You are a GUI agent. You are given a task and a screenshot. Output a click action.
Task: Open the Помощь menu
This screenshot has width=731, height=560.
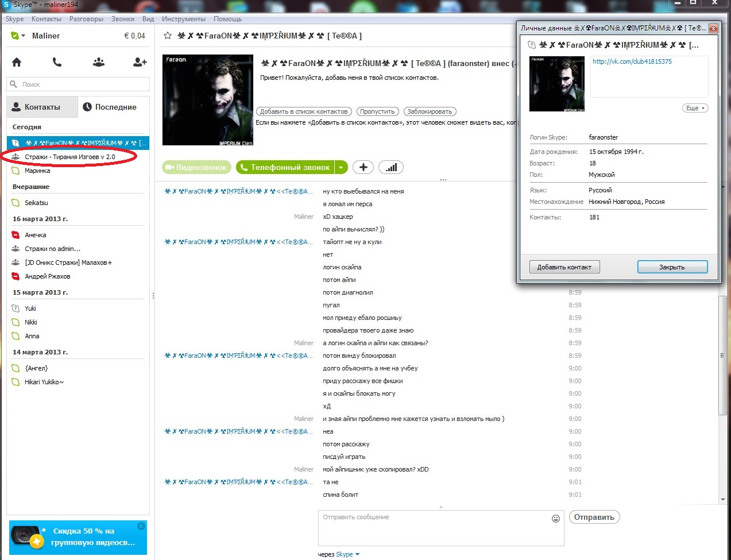tap(228, 19)
